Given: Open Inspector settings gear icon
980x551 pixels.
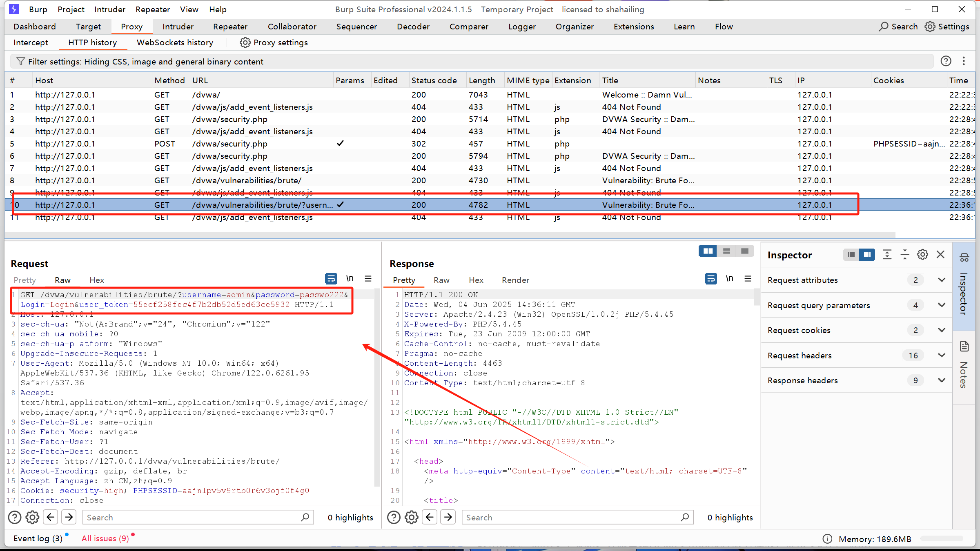Looking at the screenshot, I should pos(922,255).
